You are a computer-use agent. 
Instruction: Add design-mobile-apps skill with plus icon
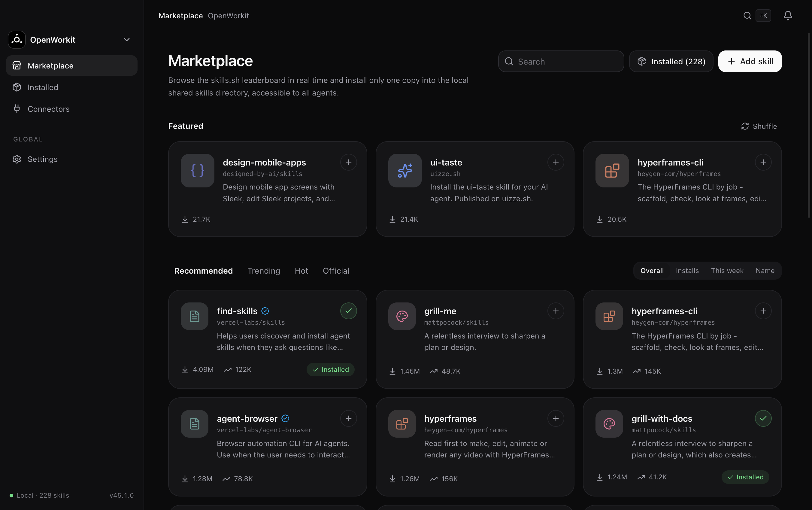pyautogui.click(x=348, y=162)
